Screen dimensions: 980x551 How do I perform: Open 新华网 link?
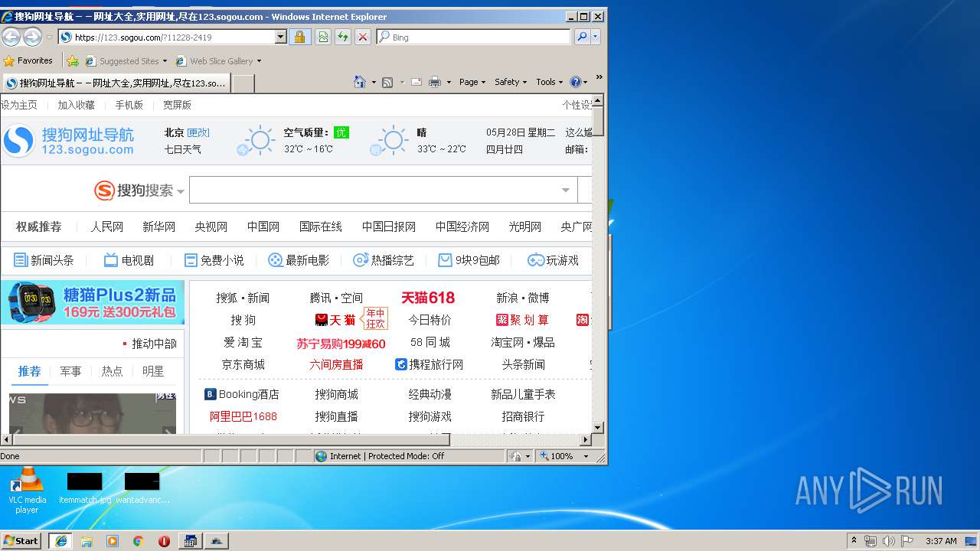[x=158, y=227]
